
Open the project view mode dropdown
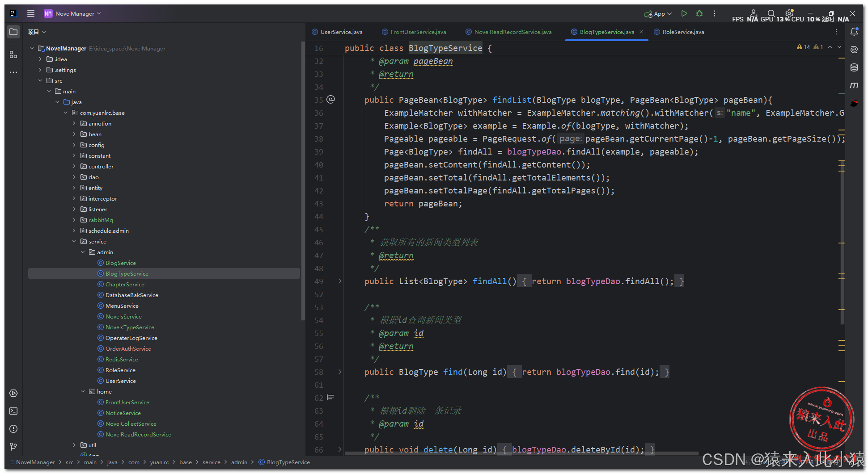[x=37, y=32]
